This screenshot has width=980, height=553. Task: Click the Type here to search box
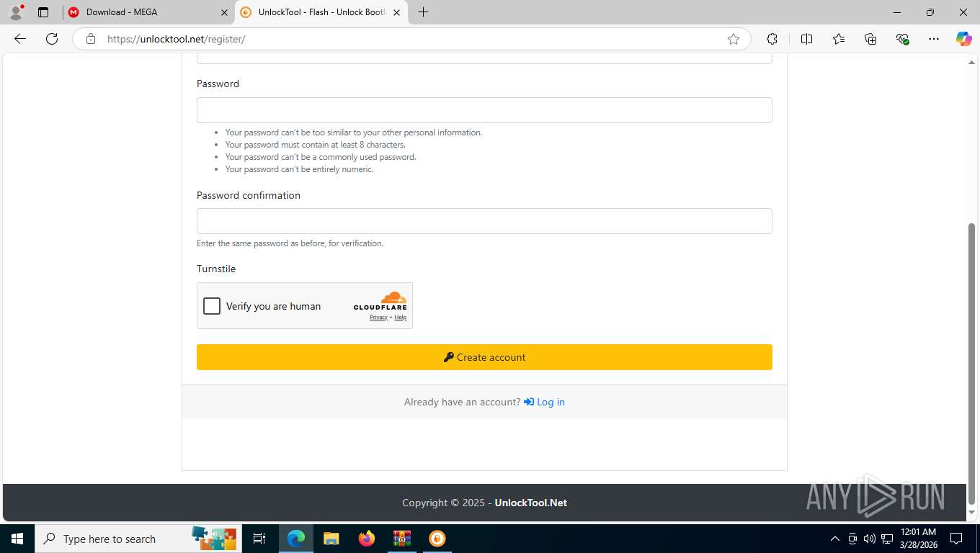137,539
